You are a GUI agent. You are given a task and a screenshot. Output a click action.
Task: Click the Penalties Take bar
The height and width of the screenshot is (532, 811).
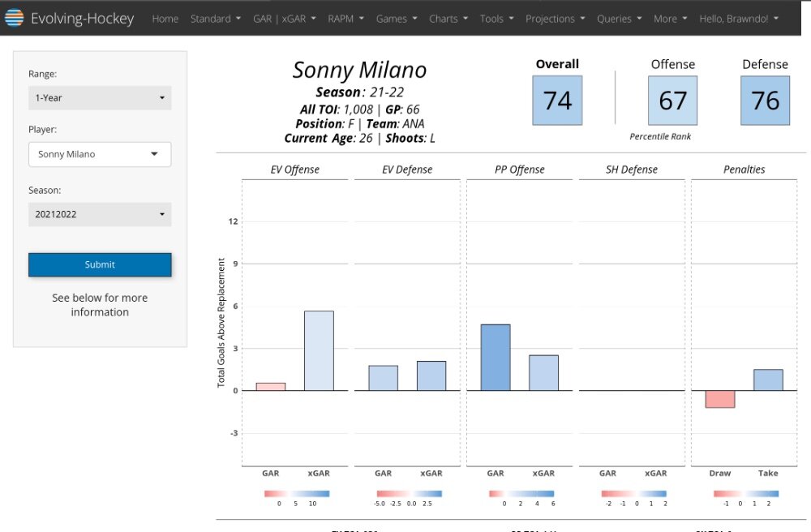(769, 380)
